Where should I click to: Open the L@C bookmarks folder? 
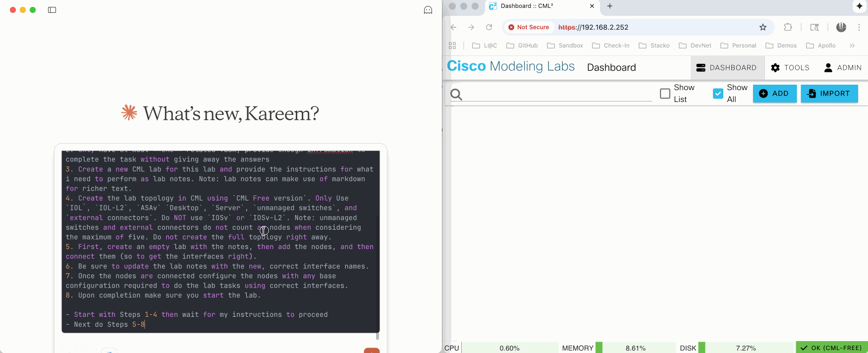[485, 46]
